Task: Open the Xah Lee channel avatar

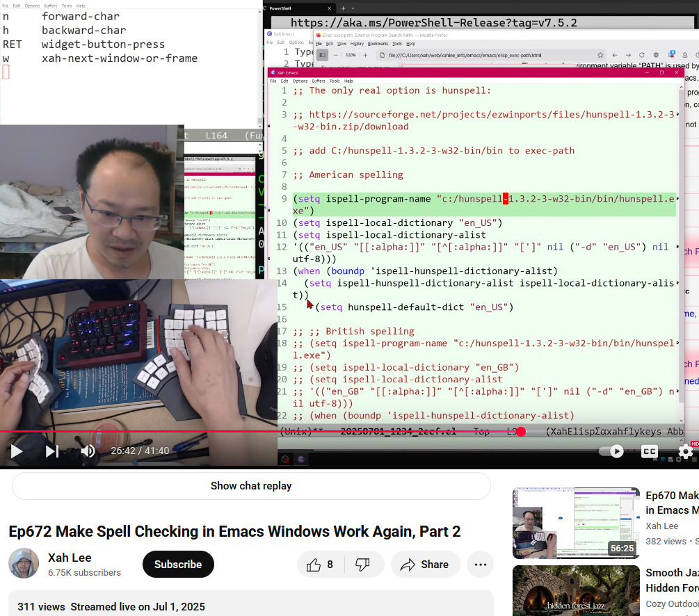Action: (x=24, y=563)
